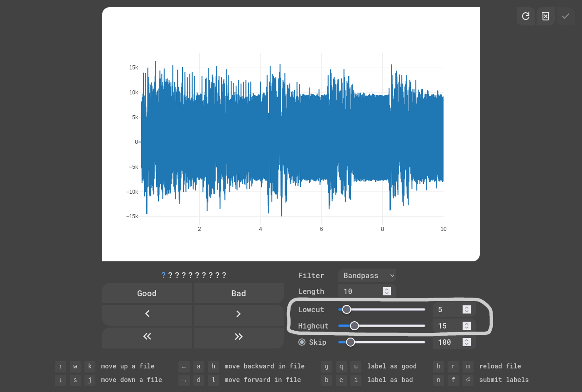The width and height of the screenshot is (582, 392).
Task: Click the reload file icon
Action: tap(525, 16)
